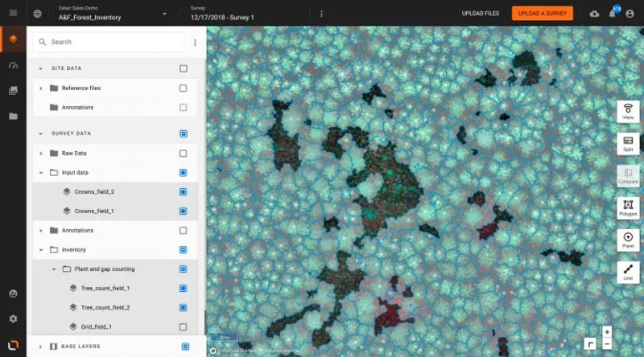This screenshot has width=644, height=357.
Task: Collapse the Inventory folder
Action: click(41, 250)
